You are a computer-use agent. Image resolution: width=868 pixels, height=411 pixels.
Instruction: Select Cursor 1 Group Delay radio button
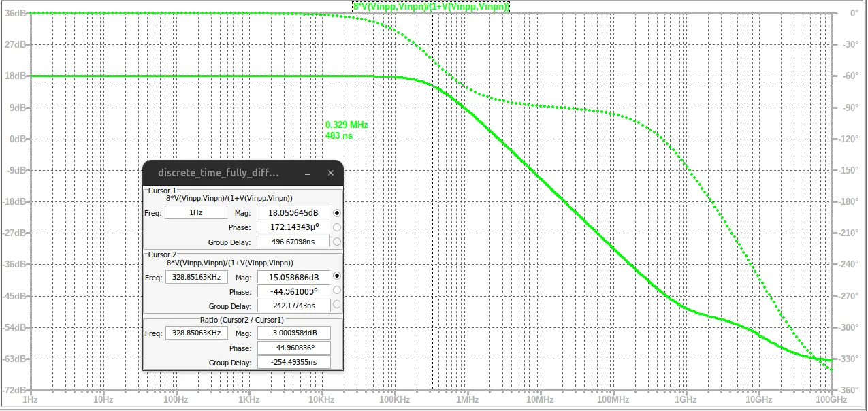pos(336,242)
